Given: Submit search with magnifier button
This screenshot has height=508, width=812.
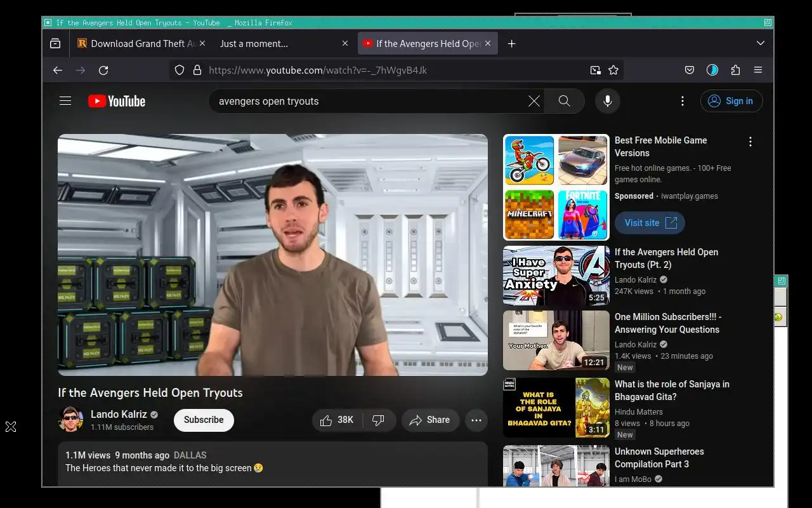Looking at the screenshot, I should 564,101.
